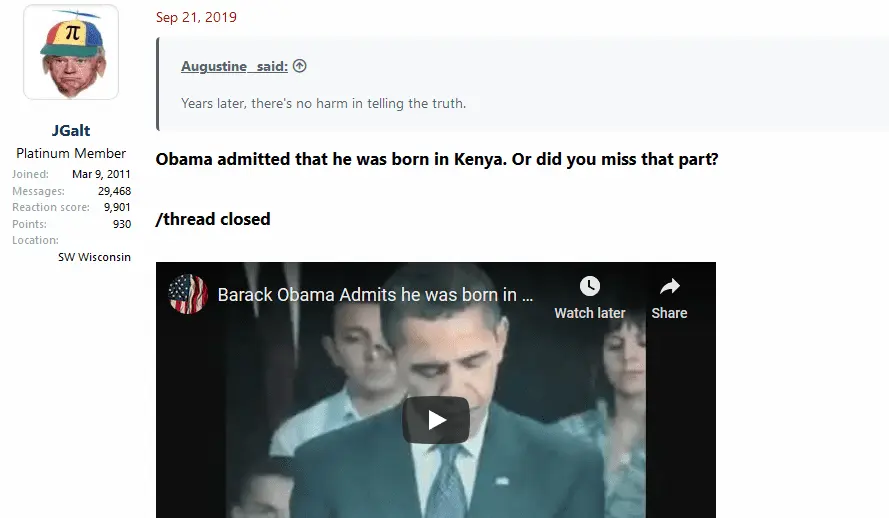Click the Obama admitted post text line
This screenshot has width=889, height=518.
pos(437,159)
